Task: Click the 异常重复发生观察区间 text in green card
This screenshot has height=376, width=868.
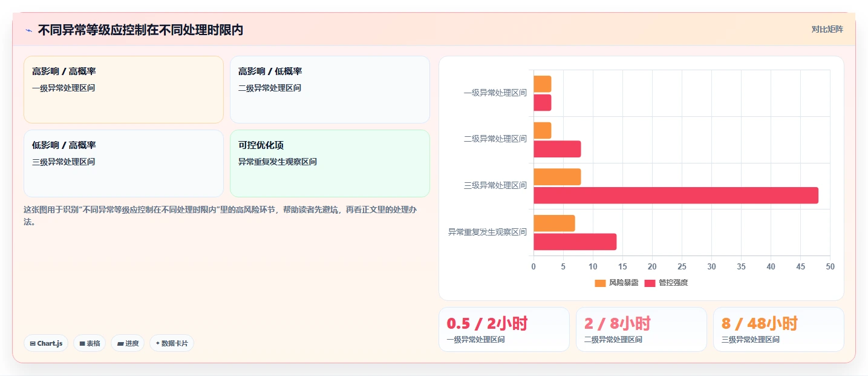Action: point(278,162)
